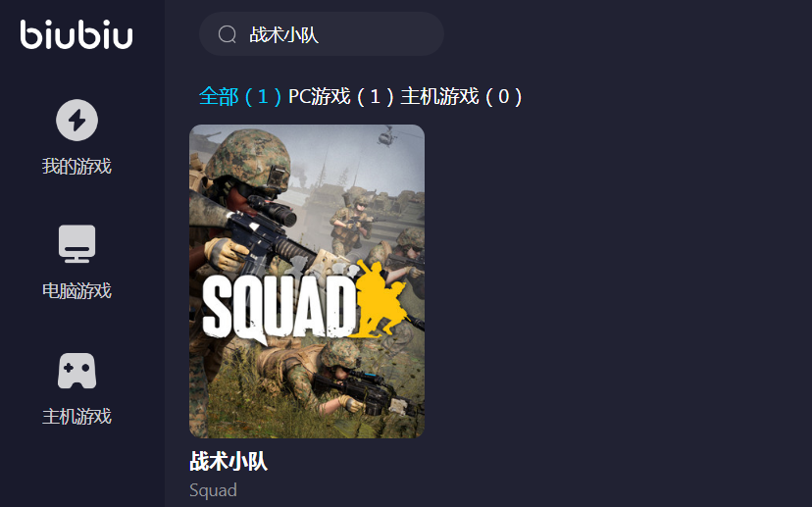Screen dimensions: 812x507
Task: Open the Squad game cover thumbnail
Action: click(307, 281)
